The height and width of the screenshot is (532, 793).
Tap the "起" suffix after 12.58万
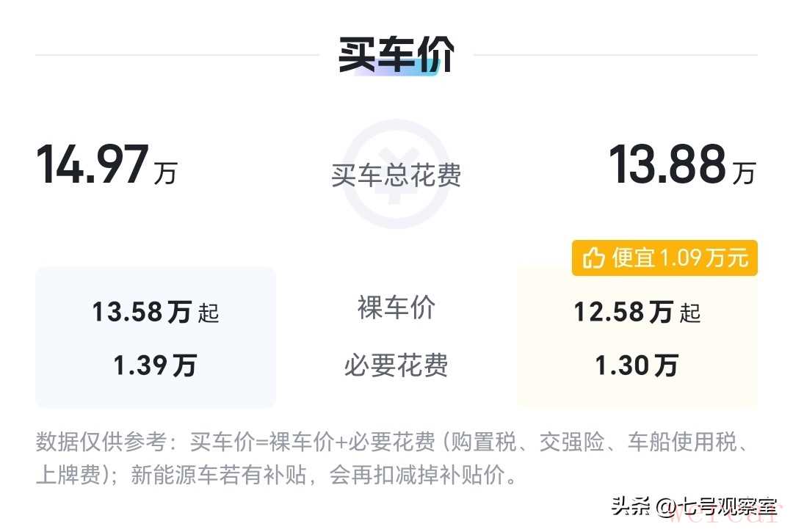[690, 314]
